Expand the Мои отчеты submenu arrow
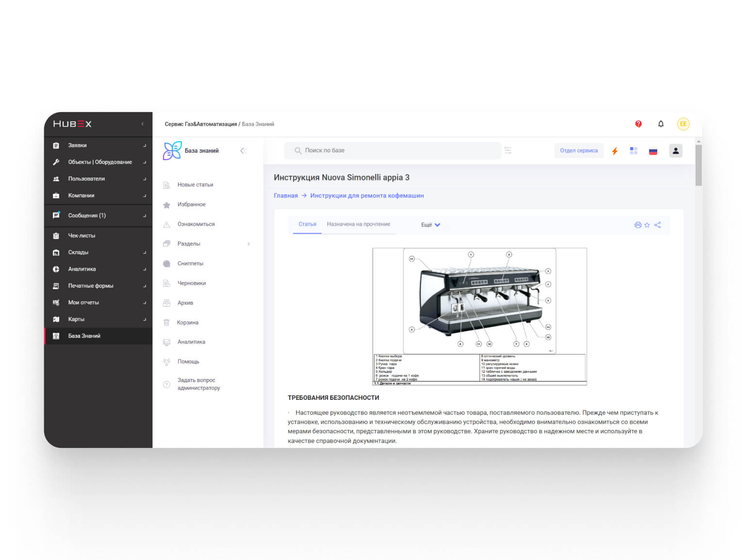The image size is (747, 560). click(144, 303)
